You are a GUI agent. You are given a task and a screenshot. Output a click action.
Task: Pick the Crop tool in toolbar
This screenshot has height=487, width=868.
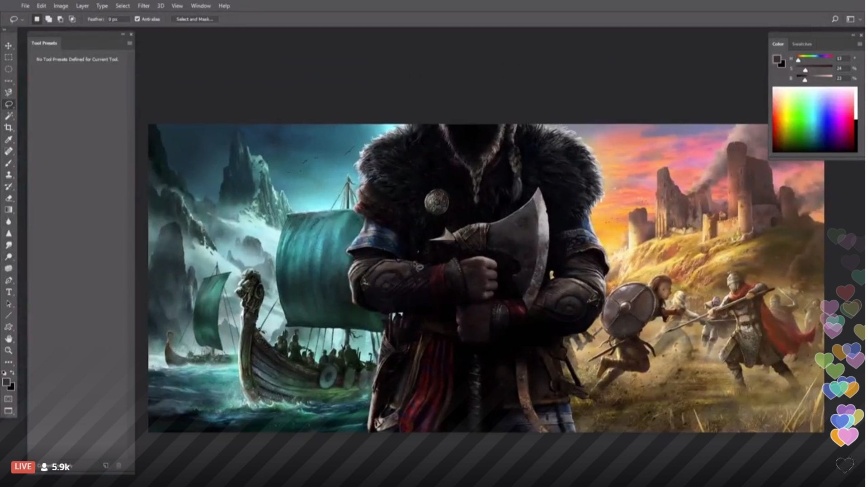point(8,128)
